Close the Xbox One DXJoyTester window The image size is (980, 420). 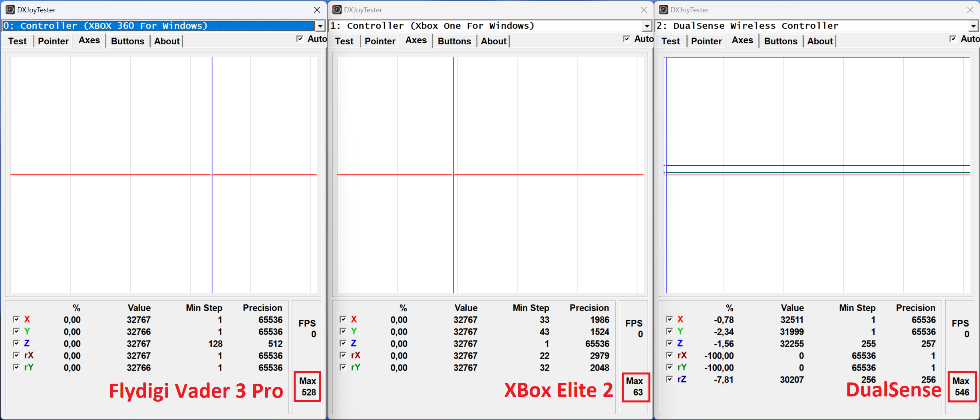coord(644,10)
